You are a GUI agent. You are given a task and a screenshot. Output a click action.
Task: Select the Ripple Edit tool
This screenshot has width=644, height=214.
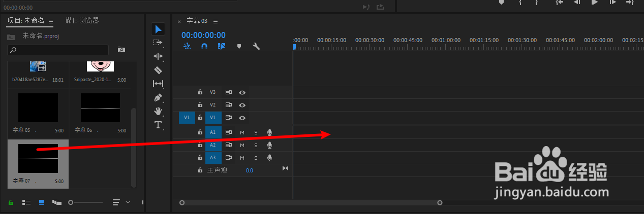click(x=158, y=56)
